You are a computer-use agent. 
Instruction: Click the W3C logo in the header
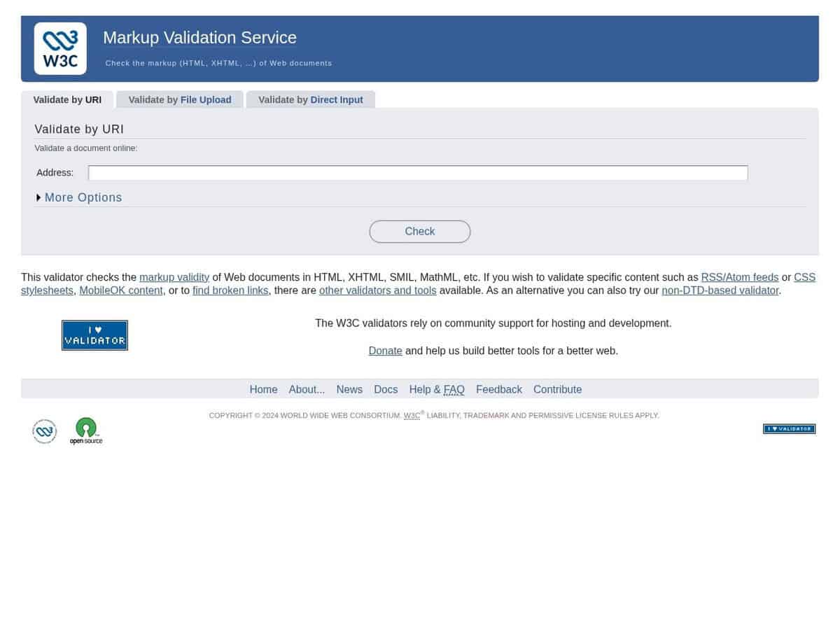[60, 48]
